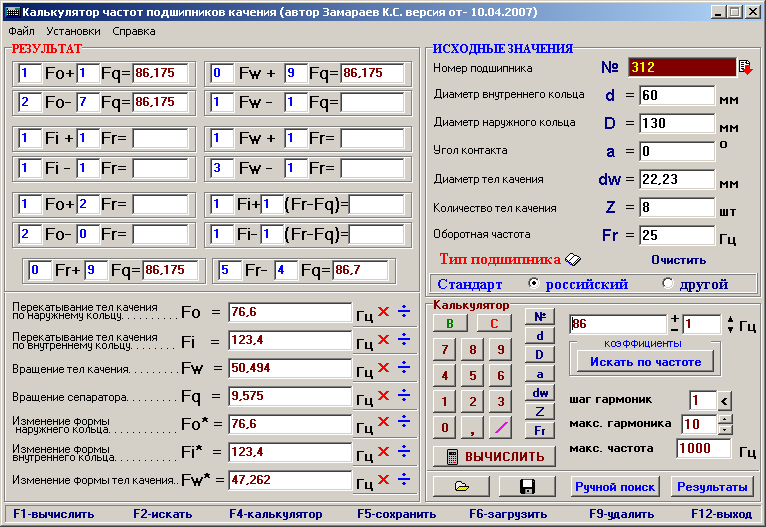Click the pink slash calculator key
Image resolution: width=766 pixels, height=527 pixels.
point(500,427)
